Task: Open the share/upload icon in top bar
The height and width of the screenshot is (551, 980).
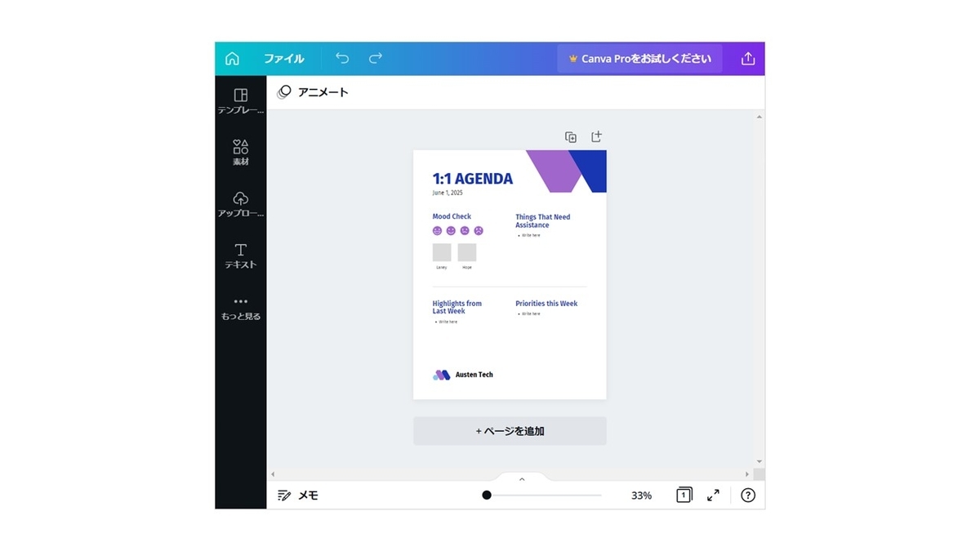Action: point(748,59)
